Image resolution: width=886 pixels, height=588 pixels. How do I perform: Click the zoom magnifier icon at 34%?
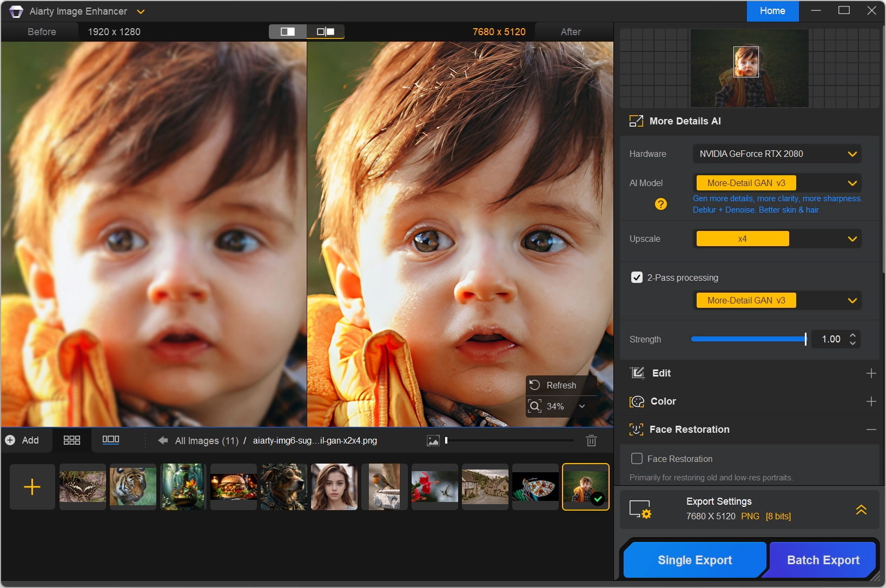534,406
